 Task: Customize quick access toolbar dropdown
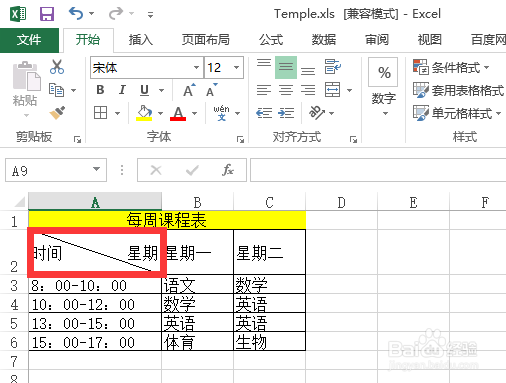coord(150,14)
